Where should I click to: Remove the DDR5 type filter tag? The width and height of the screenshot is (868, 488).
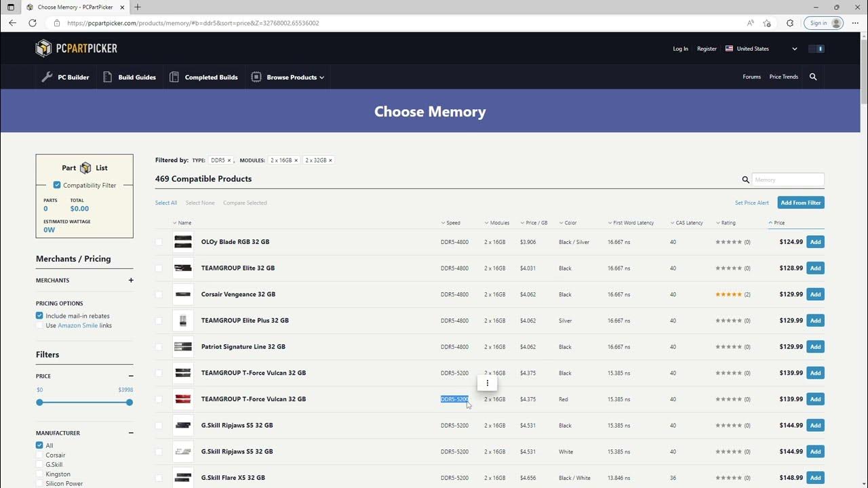tap(229, 161)
